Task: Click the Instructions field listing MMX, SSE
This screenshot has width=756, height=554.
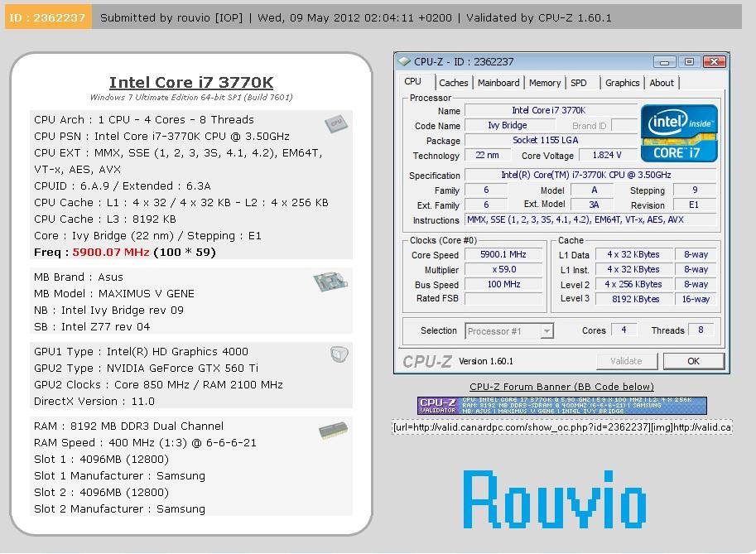Action: [590, 220]
